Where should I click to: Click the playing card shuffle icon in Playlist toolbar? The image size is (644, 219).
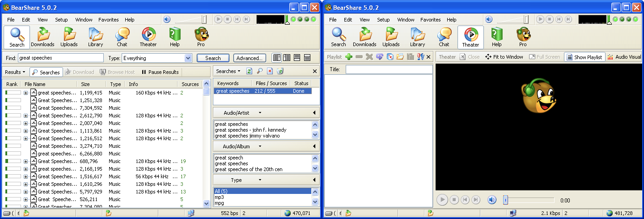(390, 57)
